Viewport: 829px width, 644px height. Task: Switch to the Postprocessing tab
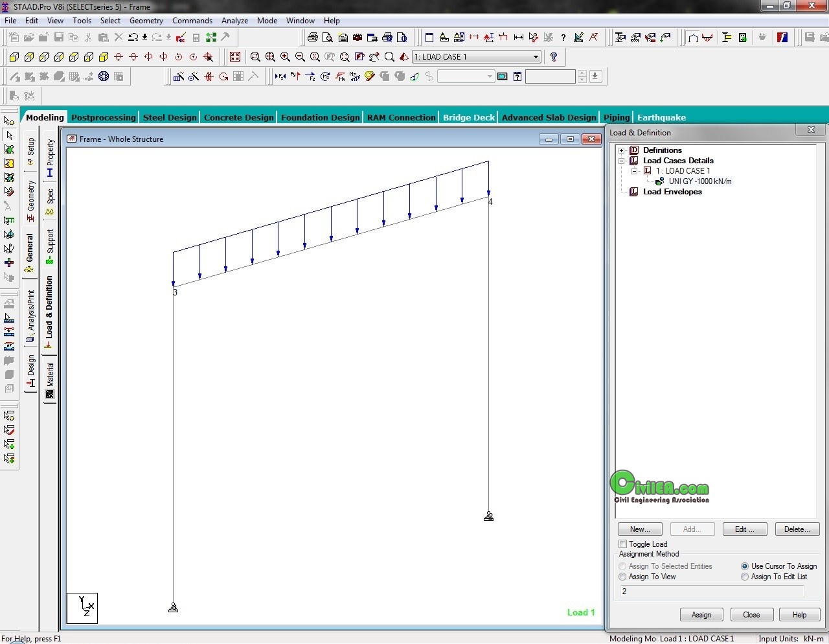click(104, 117)
